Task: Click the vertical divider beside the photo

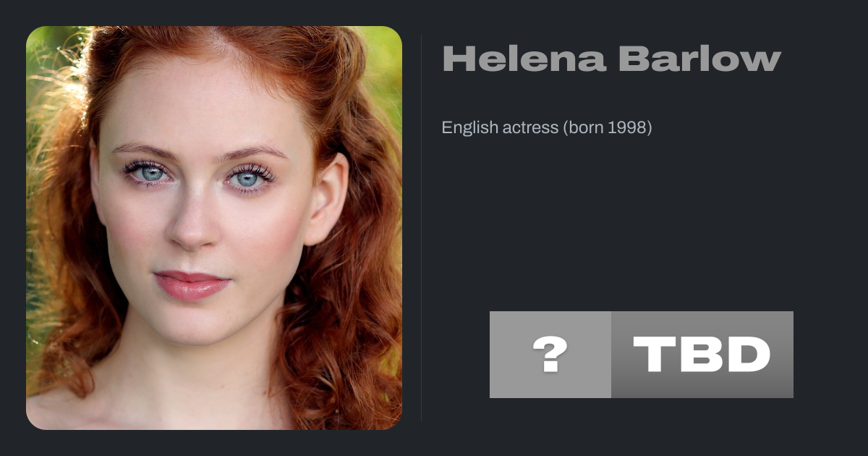Action: coord(421,228)
